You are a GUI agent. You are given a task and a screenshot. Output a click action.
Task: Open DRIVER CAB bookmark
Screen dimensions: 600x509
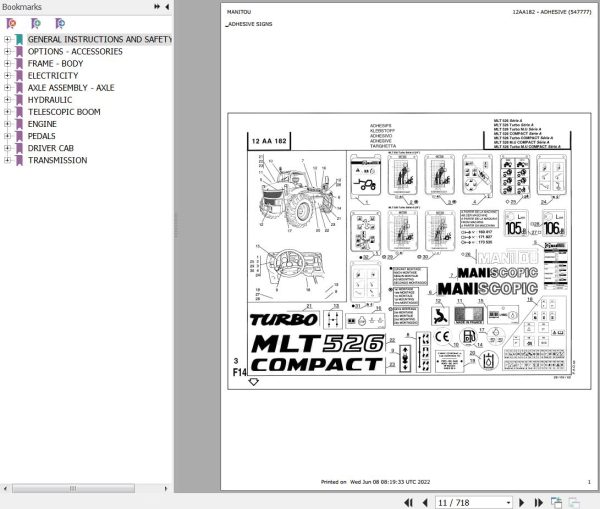(51, 148)
